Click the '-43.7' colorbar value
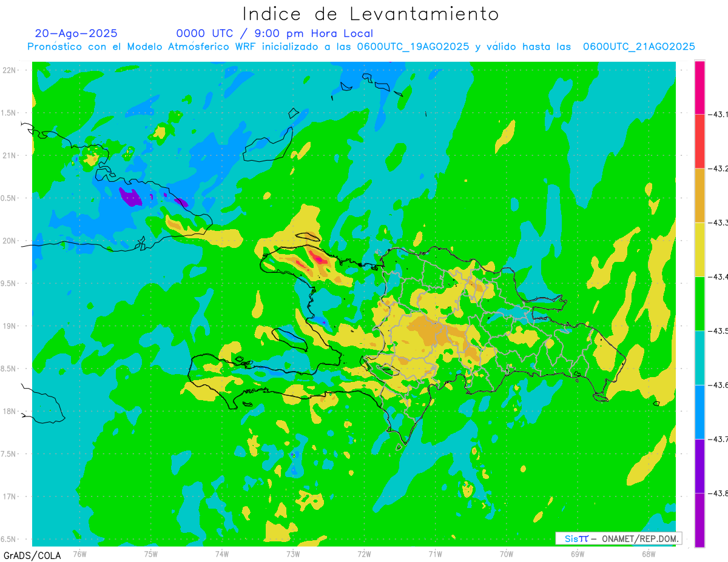The height and width of the screenshot is (562, 728). coord(718,439)
